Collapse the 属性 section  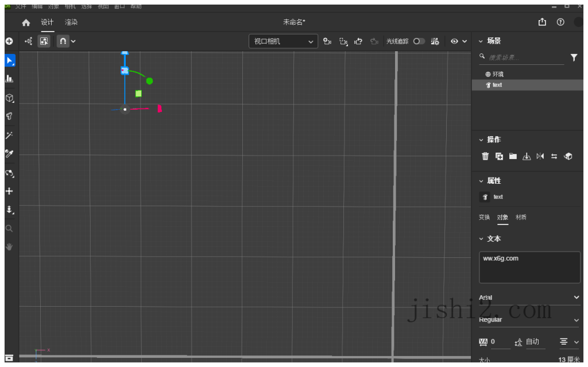click(481, 181)
